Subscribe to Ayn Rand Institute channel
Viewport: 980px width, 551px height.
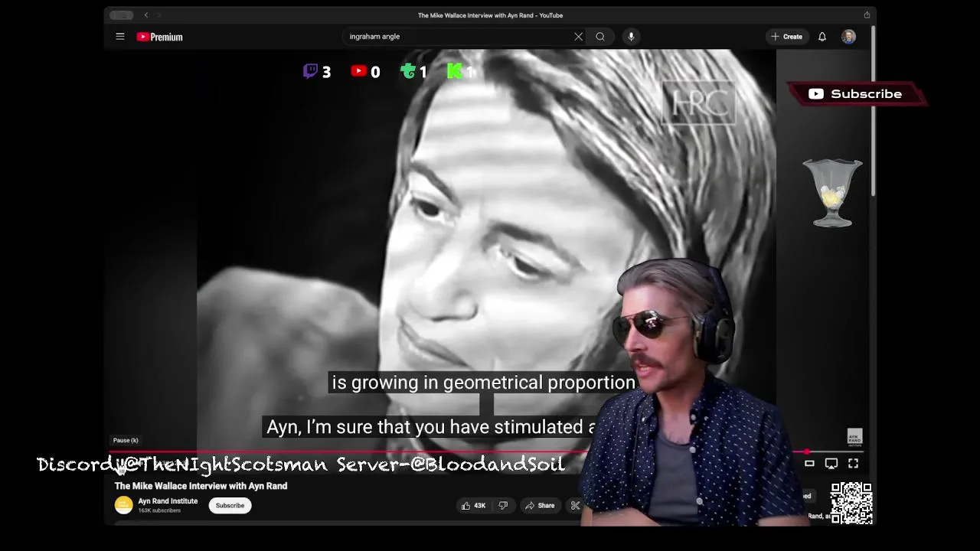(230, 505)
